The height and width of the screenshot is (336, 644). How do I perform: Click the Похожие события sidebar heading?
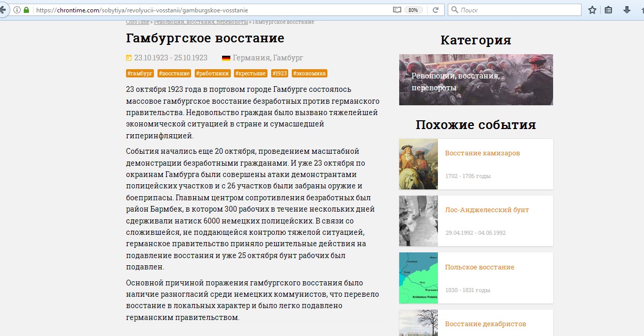pos(476,125)
